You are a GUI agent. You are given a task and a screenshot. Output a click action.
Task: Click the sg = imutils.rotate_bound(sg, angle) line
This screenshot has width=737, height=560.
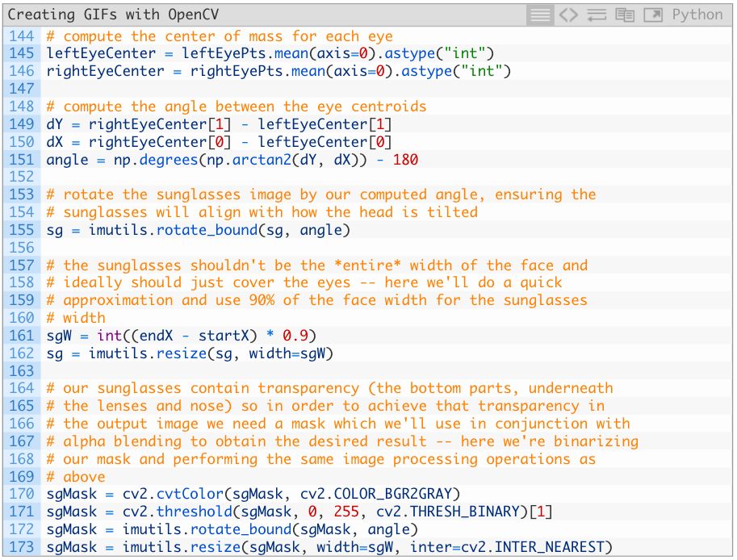(x=199, y=230)
